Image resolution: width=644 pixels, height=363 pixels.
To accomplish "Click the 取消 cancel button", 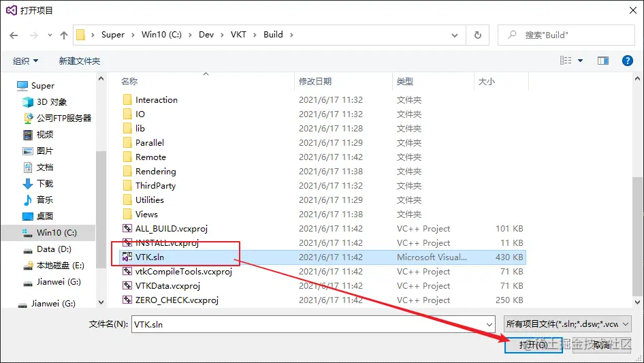I will pos(602,345).
